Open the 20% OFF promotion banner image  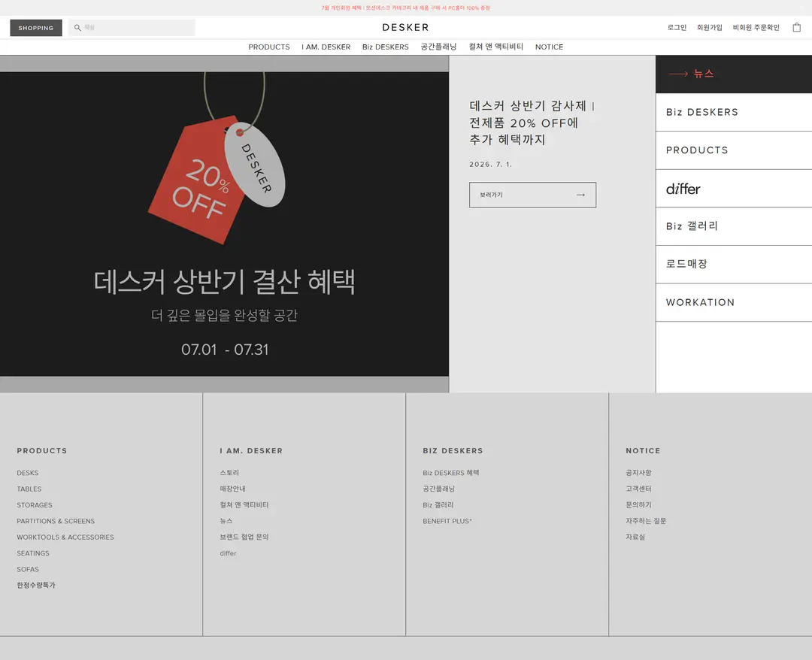click(224, 224)
